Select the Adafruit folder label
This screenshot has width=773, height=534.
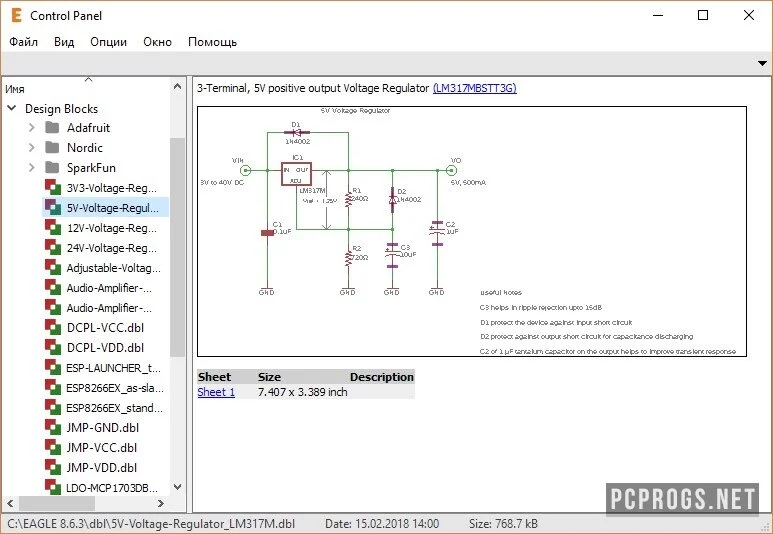[x=88, y=128]
